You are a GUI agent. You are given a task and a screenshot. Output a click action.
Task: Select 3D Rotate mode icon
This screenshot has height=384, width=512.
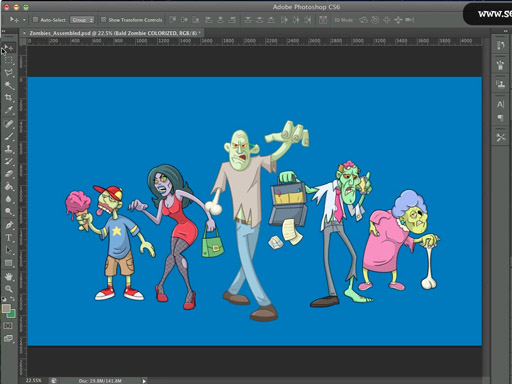point(363,20)
